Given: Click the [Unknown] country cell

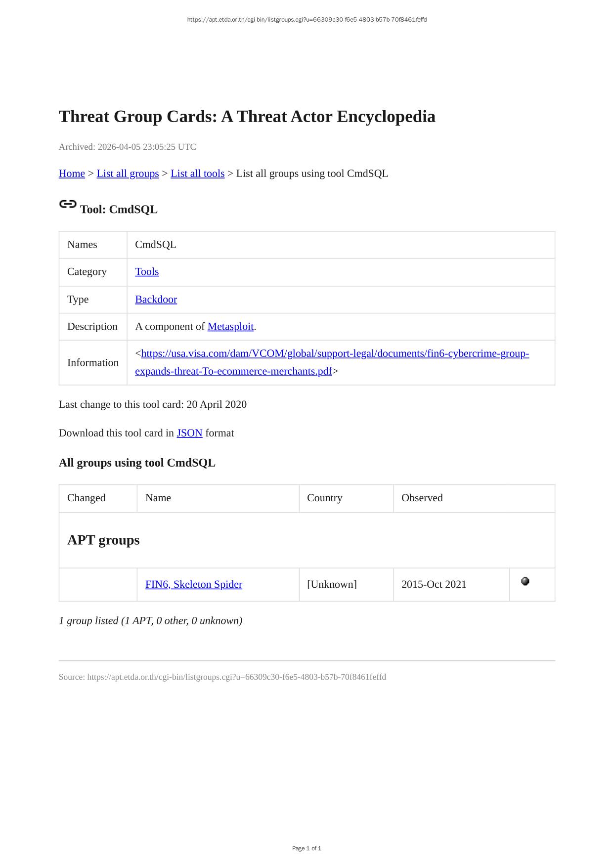Looking at the screenshot, I should pyautogui.click(x=332, y=584).
